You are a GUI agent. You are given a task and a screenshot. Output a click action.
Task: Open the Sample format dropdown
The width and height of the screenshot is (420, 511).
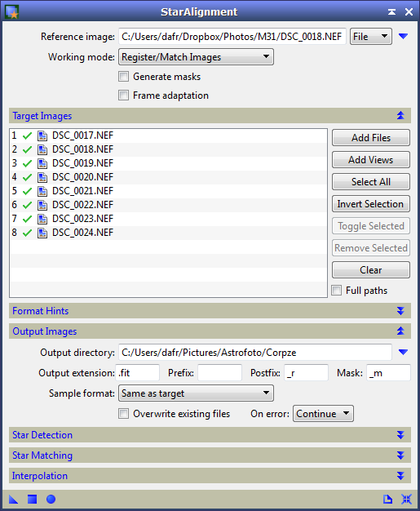(196, 393)
